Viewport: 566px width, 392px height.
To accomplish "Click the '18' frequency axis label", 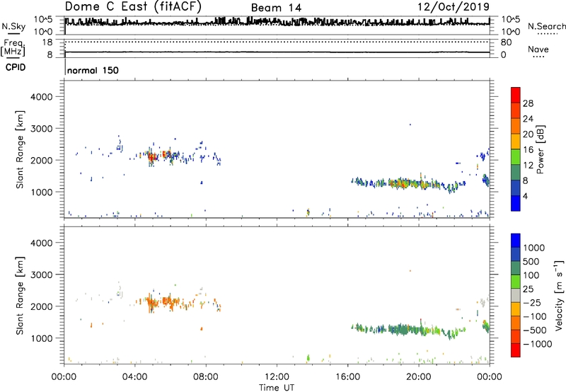I will coord(47,42).
